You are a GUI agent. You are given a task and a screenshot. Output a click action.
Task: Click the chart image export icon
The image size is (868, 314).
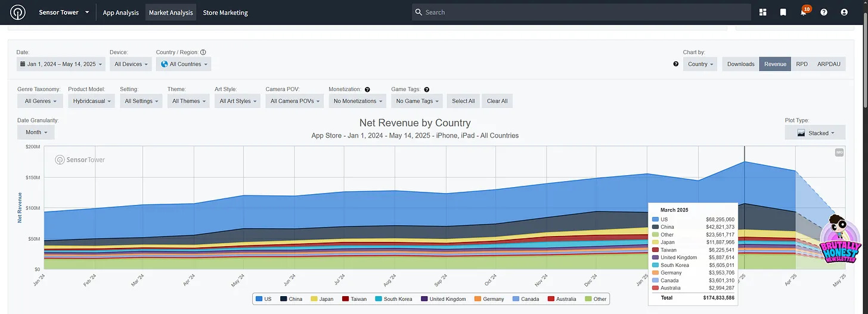coord(839,153)
